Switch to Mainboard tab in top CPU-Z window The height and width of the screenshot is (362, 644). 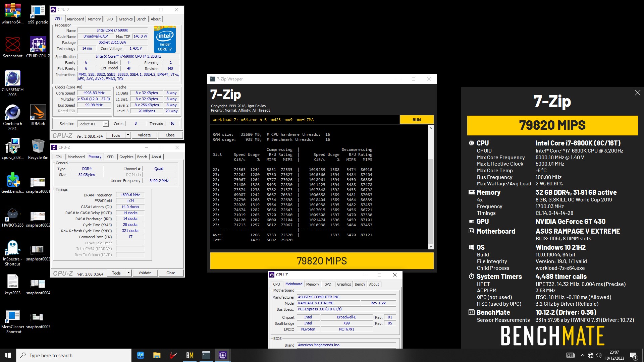pos(75,19)
